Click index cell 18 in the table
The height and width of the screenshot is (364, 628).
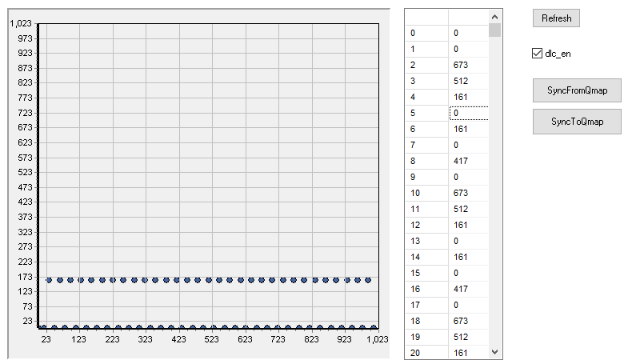click(x=426, y=321)
